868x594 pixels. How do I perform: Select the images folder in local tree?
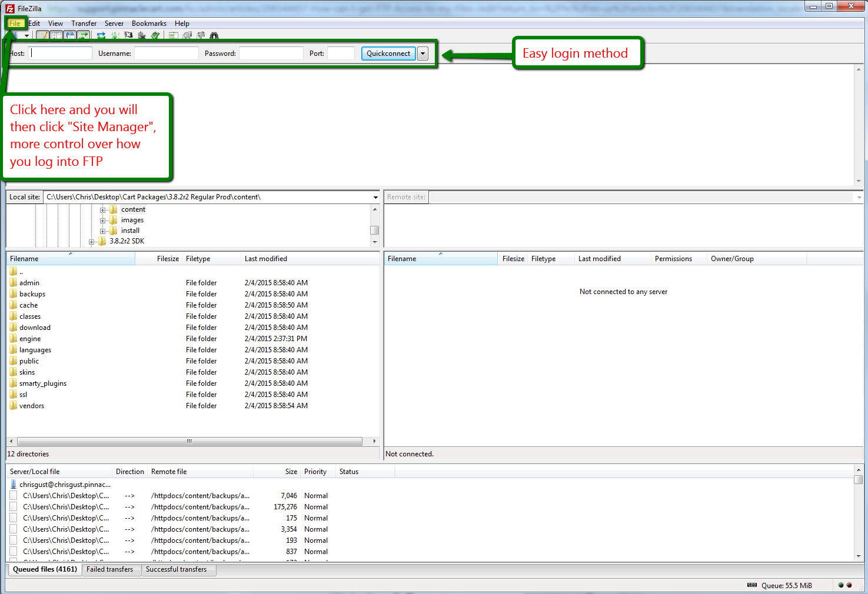(132, 220)
